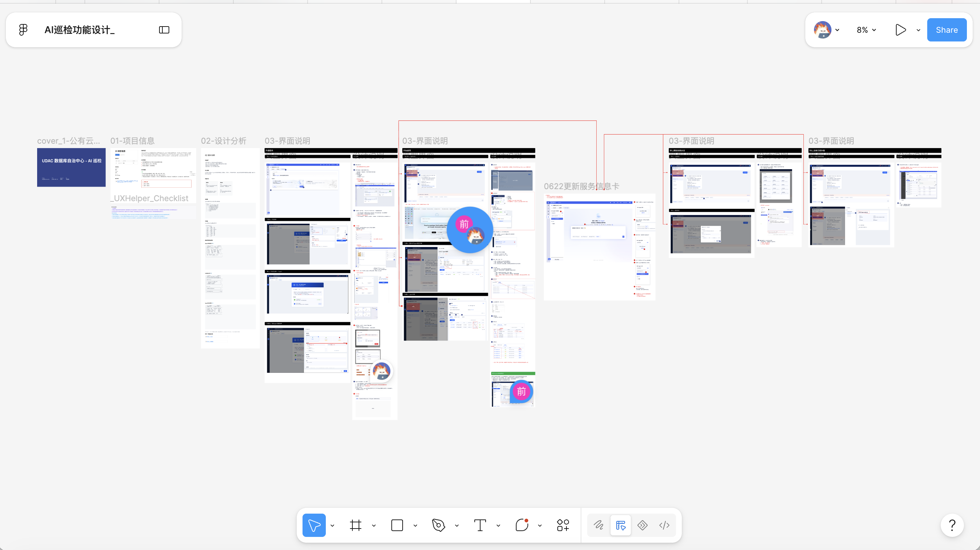
Task: Click the Share button
Action: (947, 30)
